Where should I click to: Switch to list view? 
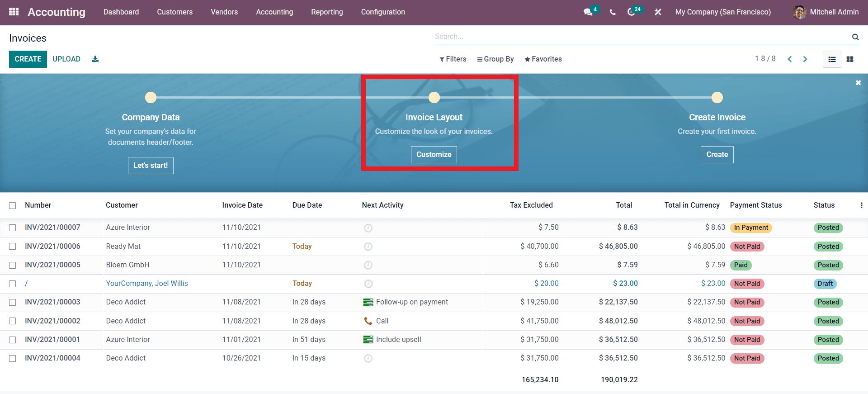pos(832,59)
